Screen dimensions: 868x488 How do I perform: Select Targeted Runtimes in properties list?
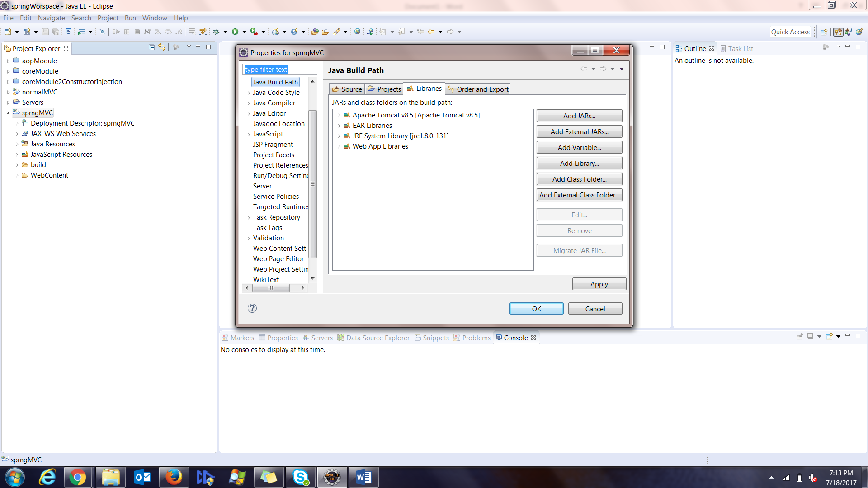(x=280, y=207)
